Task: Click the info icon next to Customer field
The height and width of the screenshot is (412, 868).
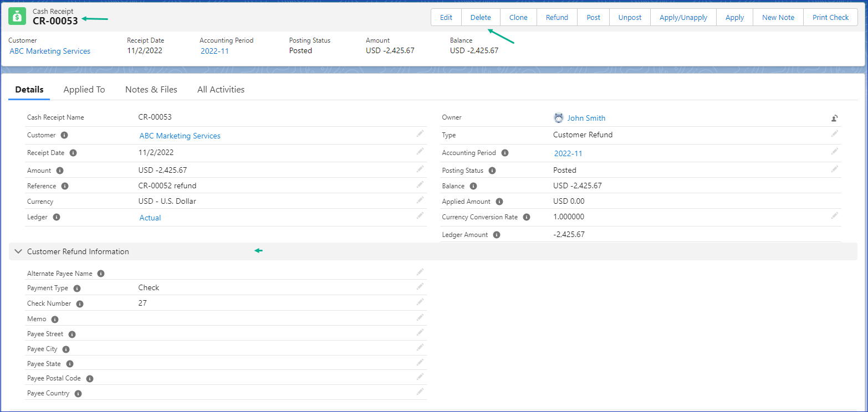Action: tap(64, 135)
